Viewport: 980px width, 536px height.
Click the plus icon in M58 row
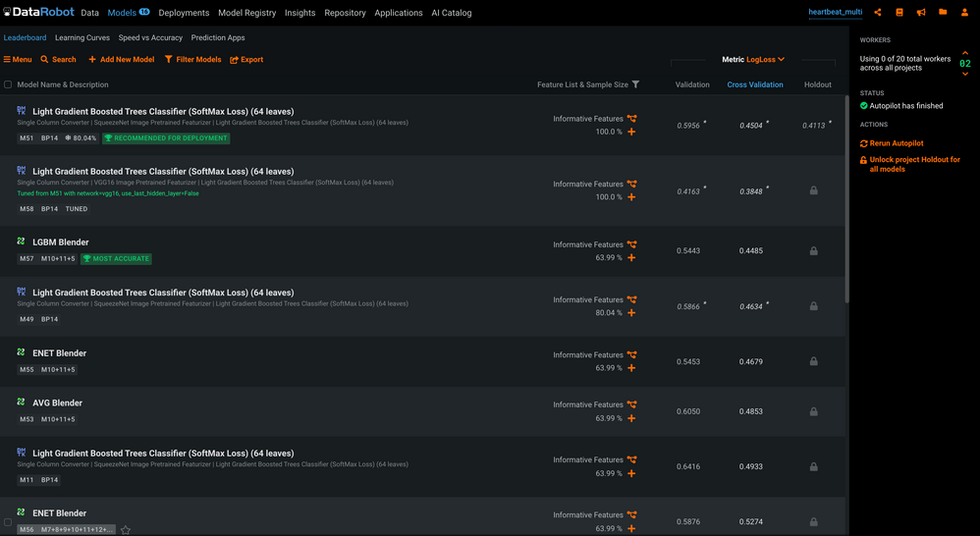tap(631, 196)
